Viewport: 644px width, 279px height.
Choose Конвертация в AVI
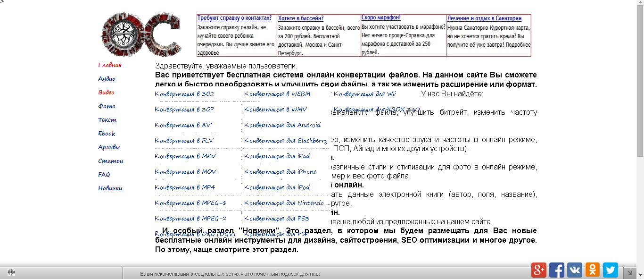183,125
